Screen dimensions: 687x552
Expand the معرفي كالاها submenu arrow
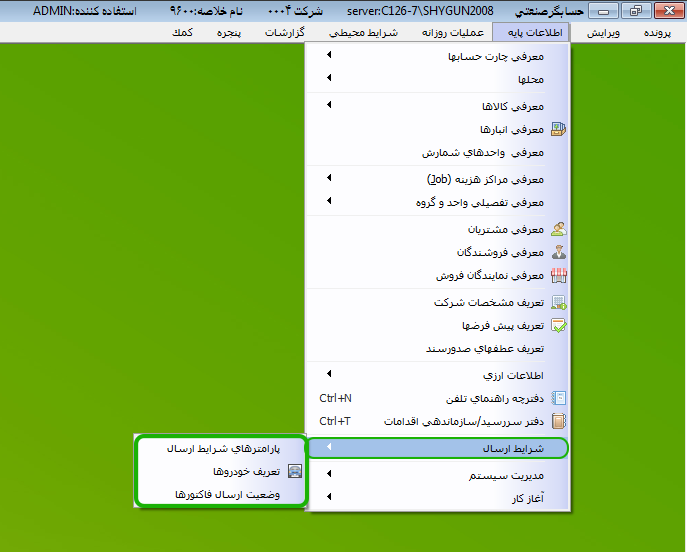coord(329,106)
